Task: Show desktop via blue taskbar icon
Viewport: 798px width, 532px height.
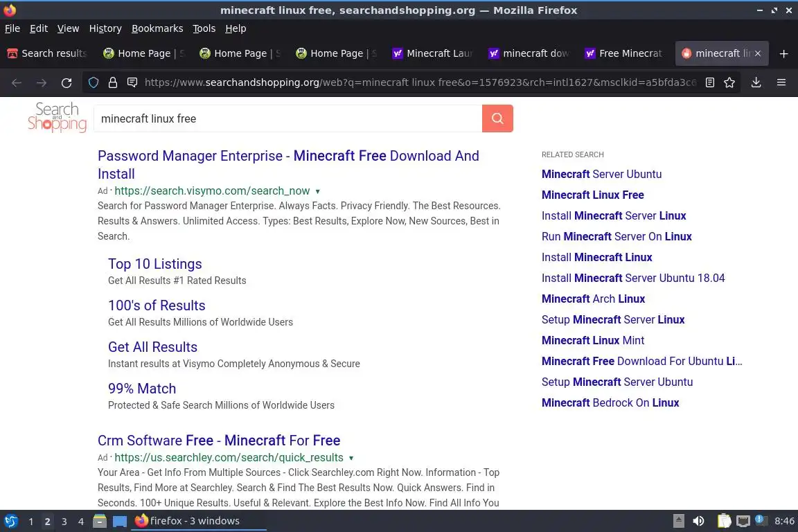Action: [120, 522]
